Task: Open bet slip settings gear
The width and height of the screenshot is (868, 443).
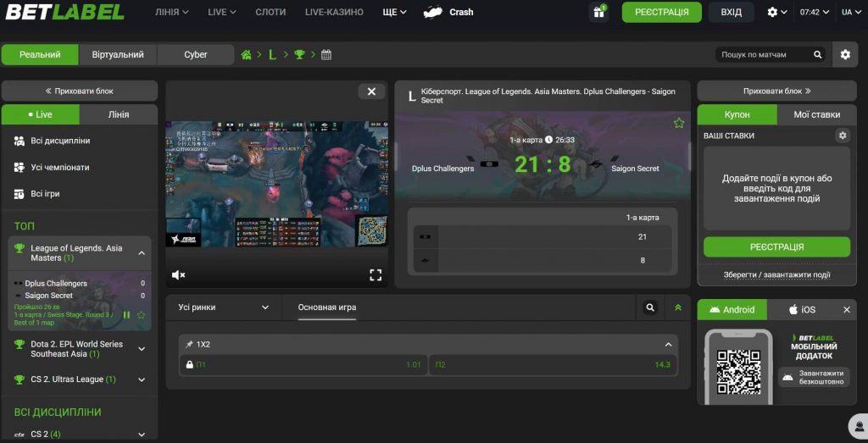Action: coord(842,135)
